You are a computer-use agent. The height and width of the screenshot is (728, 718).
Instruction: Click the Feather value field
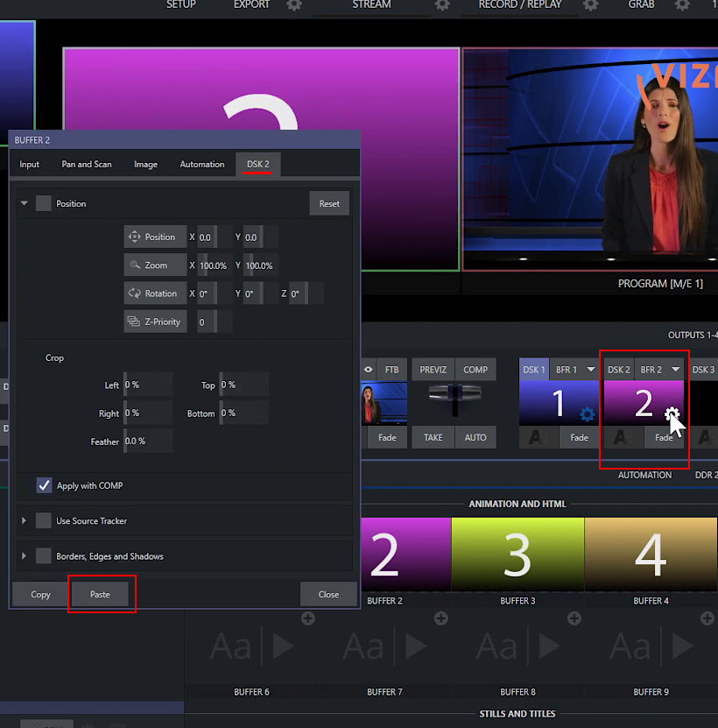pos(148,441)
